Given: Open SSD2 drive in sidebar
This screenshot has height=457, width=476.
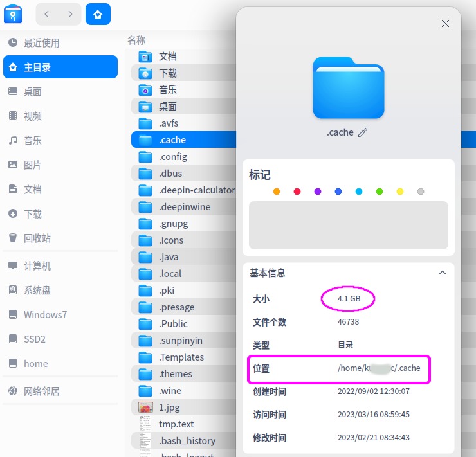Looking at the screenshot, I should pyautogui.click(x=60, y=339).
